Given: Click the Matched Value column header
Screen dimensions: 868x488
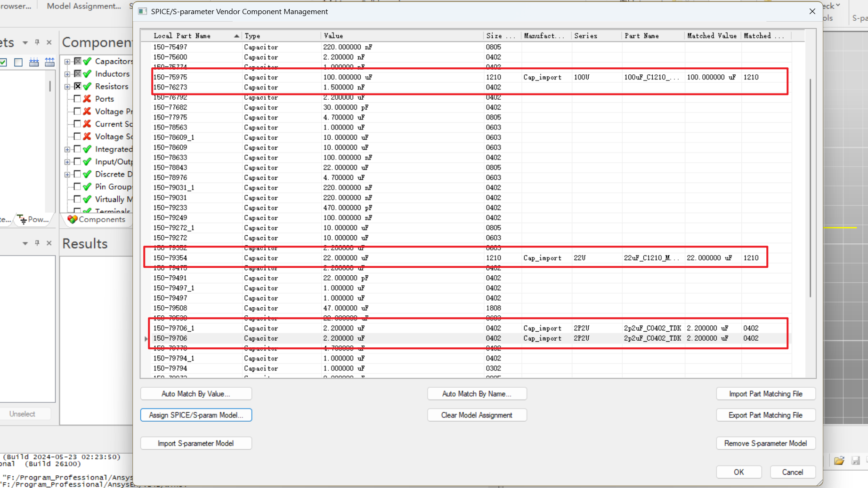Looking at the screenshot, I should (x=712, y=36).
